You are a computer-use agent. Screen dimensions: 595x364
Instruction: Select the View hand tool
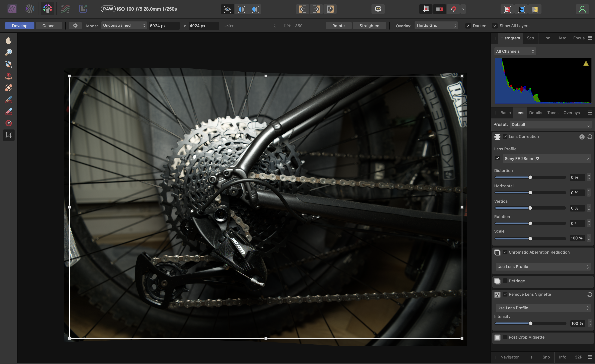tap(9, 41)
